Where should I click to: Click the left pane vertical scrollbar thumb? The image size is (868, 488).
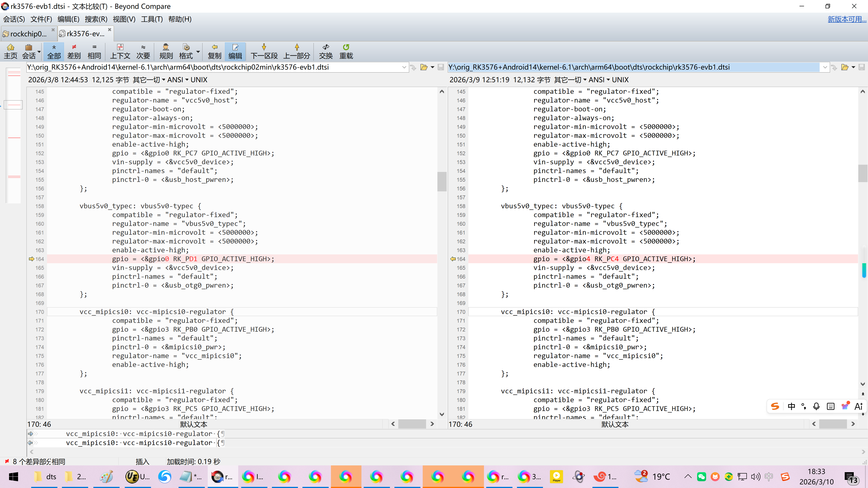(442, 181)
